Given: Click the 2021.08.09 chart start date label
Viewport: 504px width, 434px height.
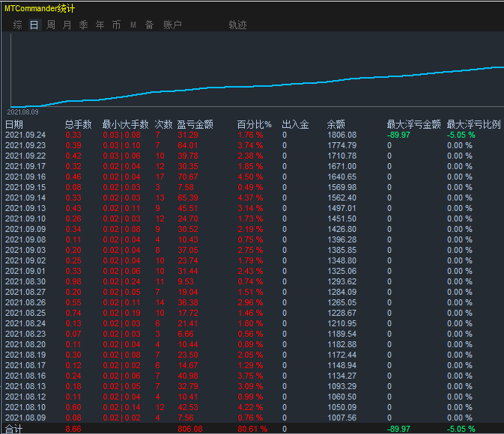Looking at the screenshot, I should click(22, 111).
